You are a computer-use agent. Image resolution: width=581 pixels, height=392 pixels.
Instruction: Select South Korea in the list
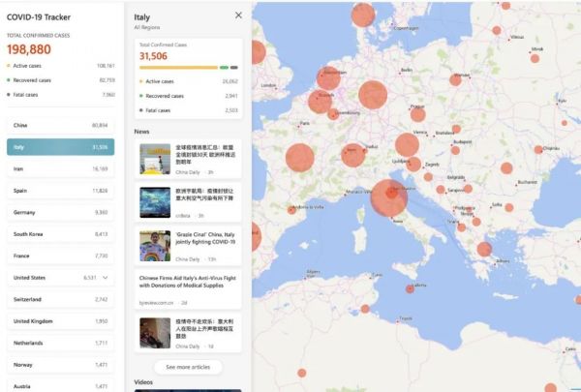60,234
